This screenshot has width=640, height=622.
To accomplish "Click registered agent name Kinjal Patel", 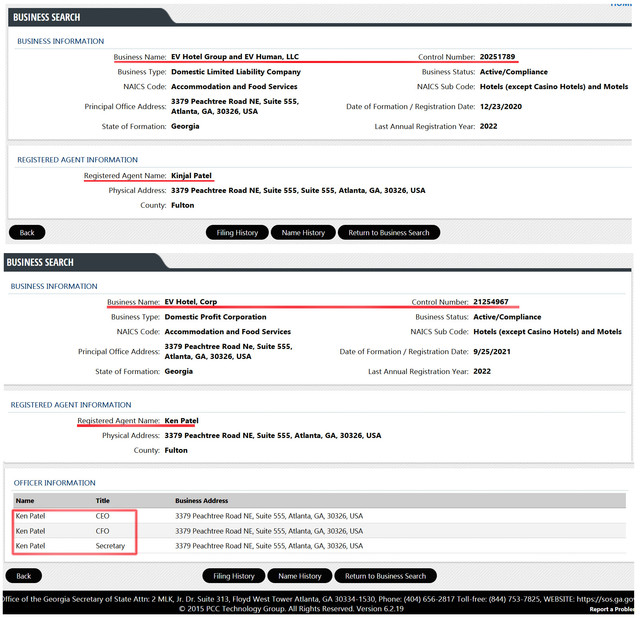I will 191,176.
